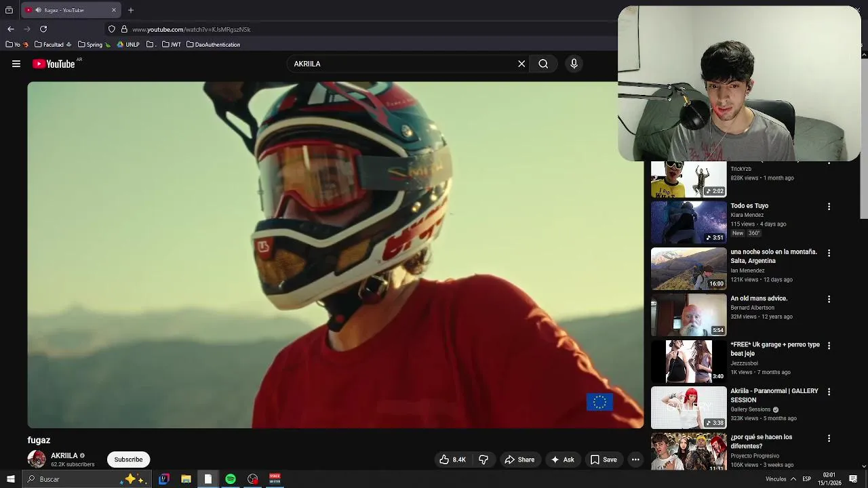The height and width of the screenshot is (488, 868).
Task: Open the tracking protection shield icon
Action: (x=112, y=29)
